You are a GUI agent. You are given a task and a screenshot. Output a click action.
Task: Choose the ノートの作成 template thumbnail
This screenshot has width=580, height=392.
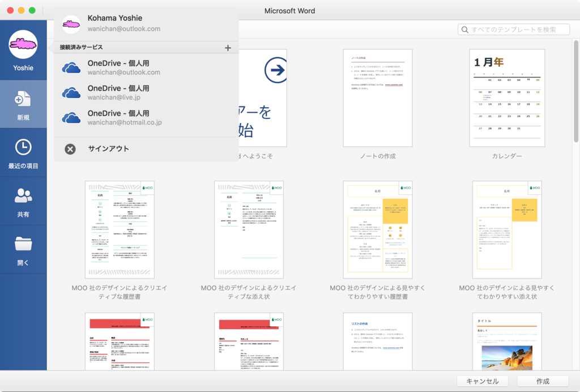pos(378,98)
